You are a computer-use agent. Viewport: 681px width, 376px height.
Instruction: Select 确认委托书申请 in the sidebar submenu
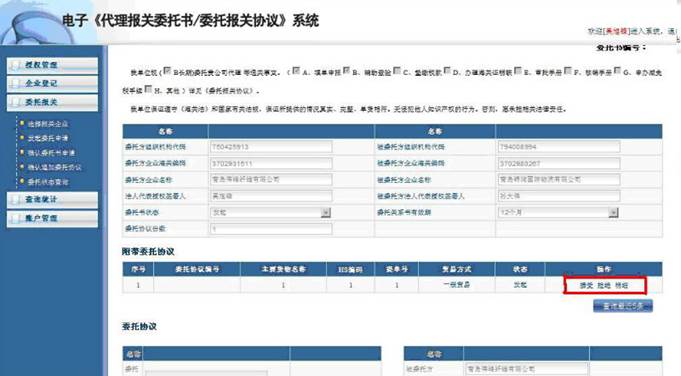[51, 153]
